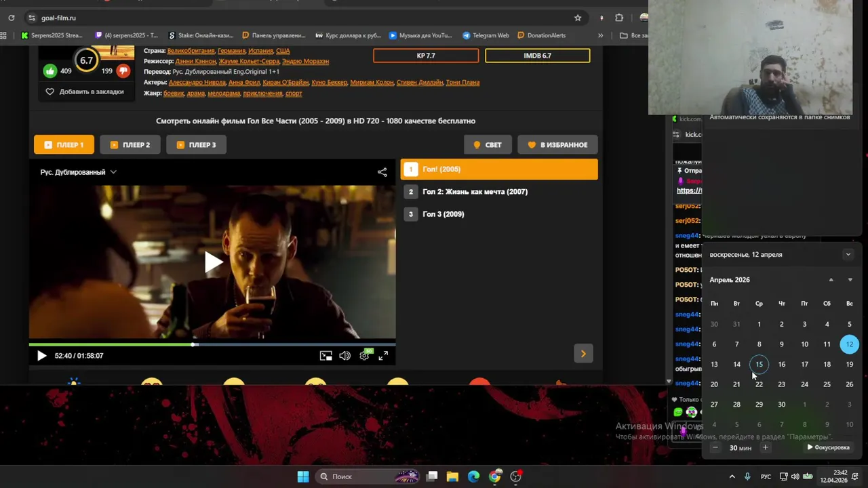Screen dimensions: 868x488
Task: Switch to ПЛЕЕР 2 tab
Action: click(130, 144)
